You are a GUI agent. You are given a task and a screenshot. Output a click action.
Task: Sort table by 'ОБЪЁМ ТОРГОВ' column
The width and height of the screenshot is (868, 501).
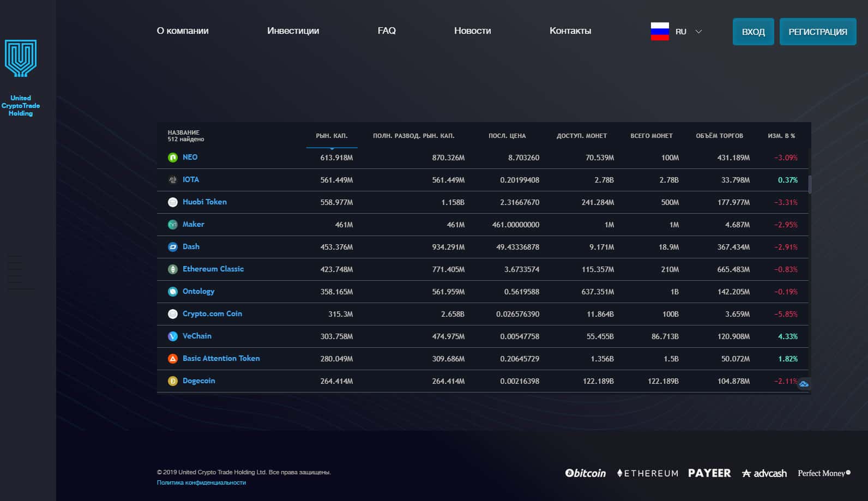[720, 136]
